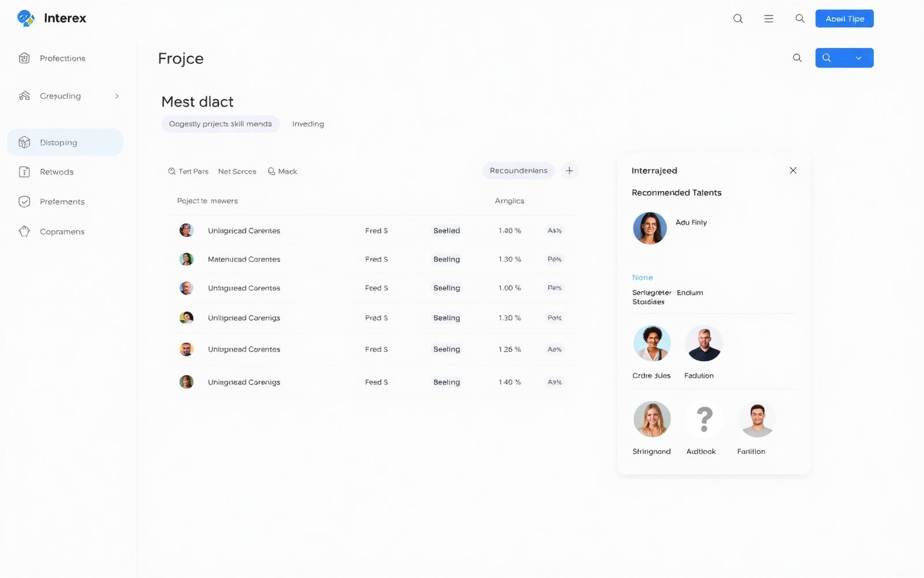Click the None link in talent panel

[x=642, y=277]
